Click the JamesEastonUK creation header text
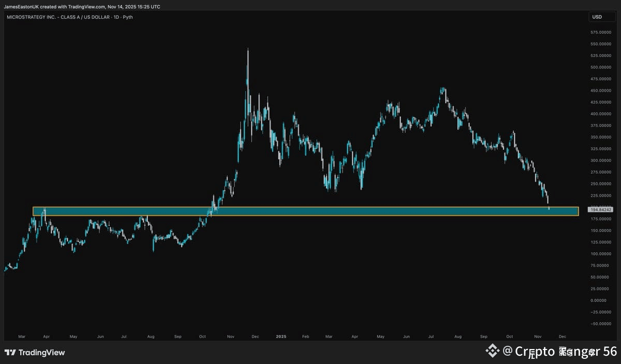Screen dimensions: 621x364 click(x=82, y=7)
